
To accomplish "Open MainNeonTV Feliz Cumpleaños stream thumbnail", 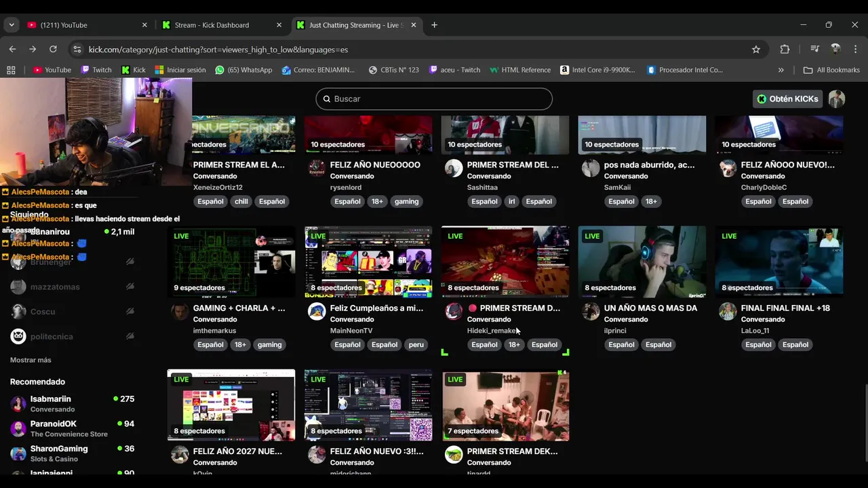I will pyautogui.click(x=368, y=262).
